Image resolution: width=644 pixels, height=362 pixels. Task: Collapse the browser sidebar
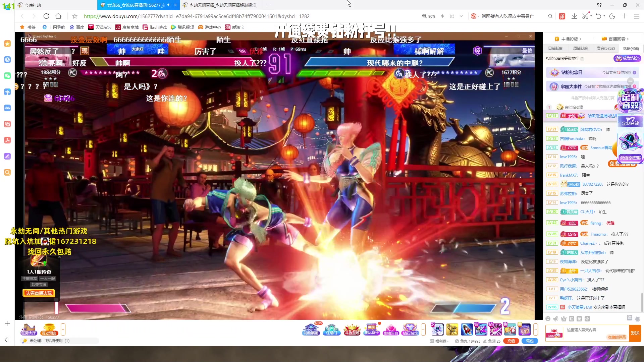tap(7, 340)
